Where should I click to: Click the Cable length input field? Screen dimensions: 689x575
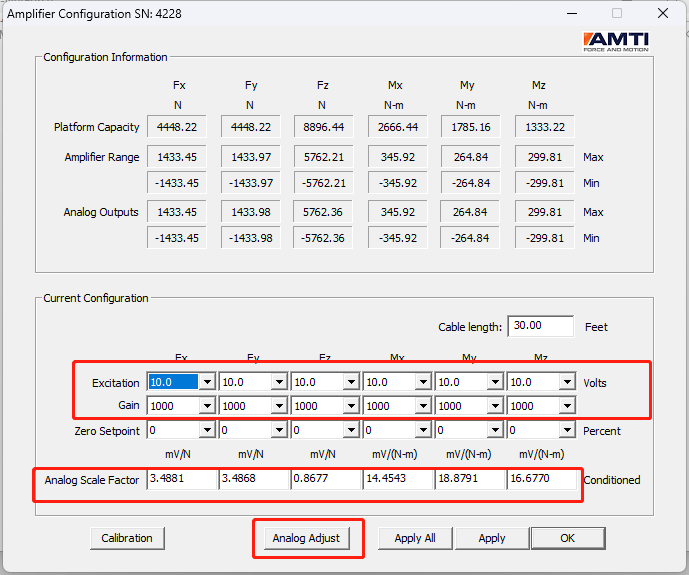coord(540,326)
